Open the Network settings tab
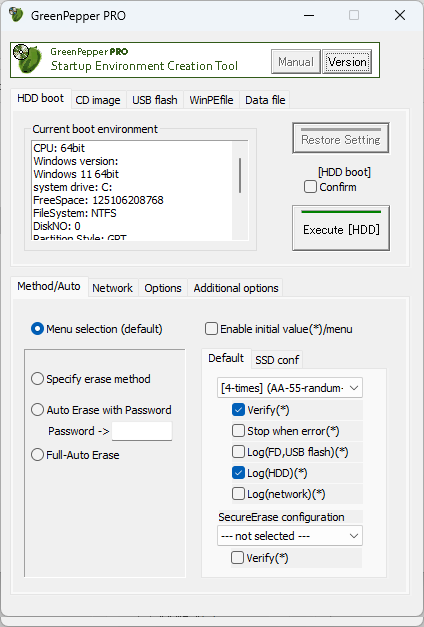424x627 pixels. click(112, 288)
